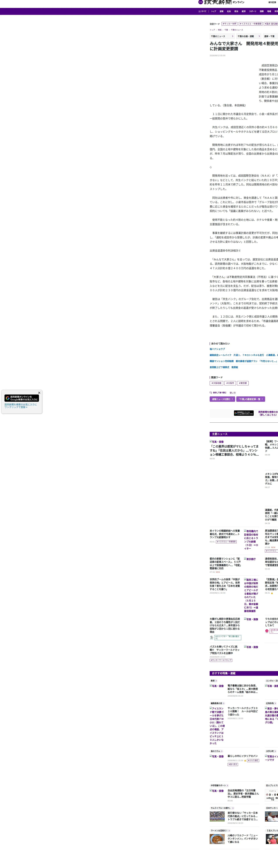Click the 読売新聞 masthead logo

(x=218, y=2)
